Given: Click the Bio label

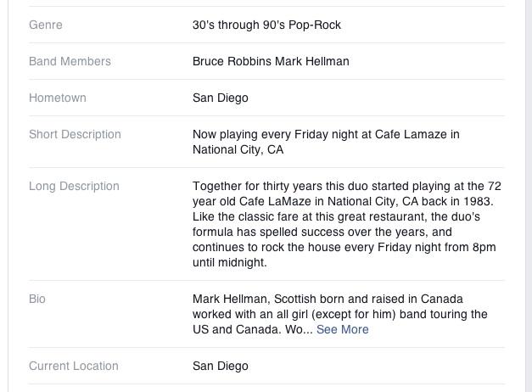Looking at the screenshot, I should coord(37,299).
